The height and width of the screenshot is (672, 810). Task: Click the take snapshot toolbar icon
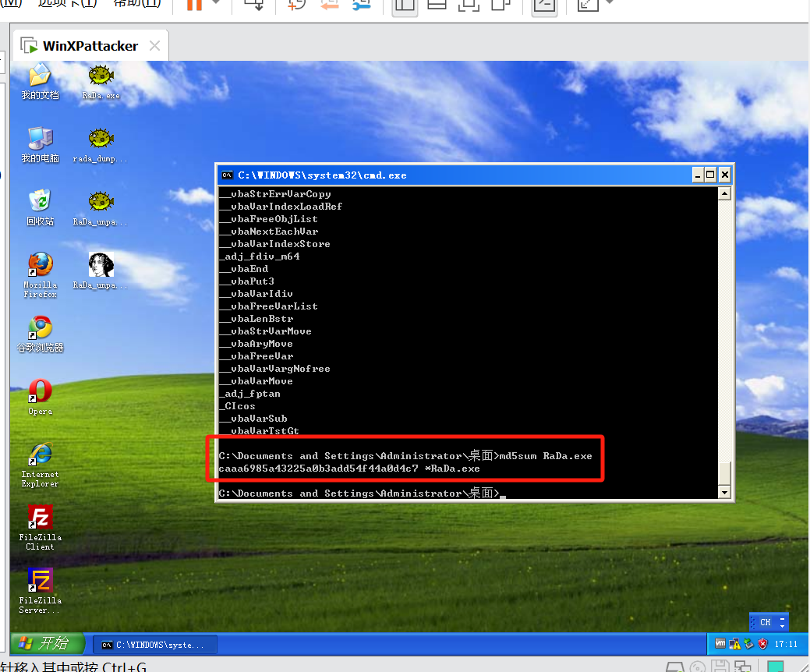pos(297,5)
